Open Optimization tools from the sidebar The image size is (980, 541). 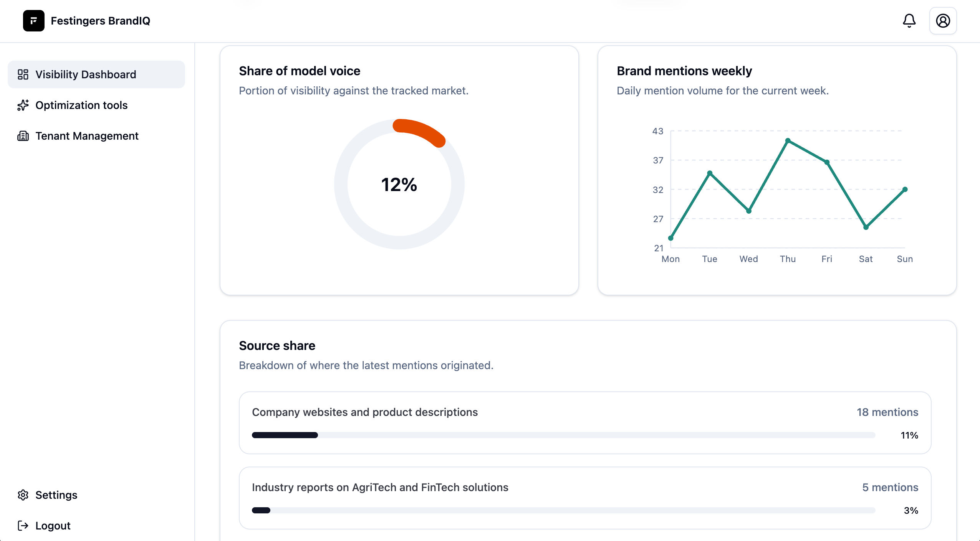click(x=81, y=105)
